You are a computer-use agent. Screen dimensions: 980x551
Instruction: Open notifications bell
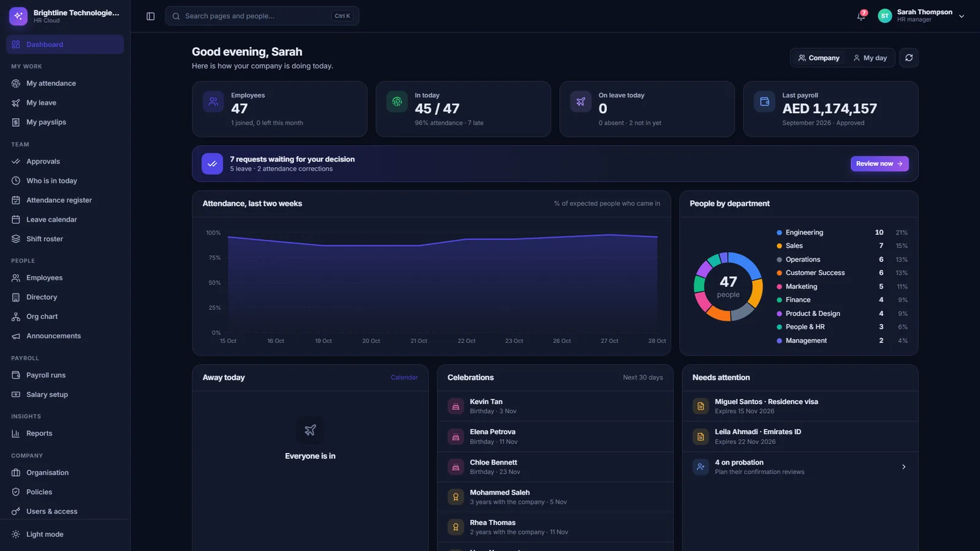pyautogui.click(x=861, y=16)
